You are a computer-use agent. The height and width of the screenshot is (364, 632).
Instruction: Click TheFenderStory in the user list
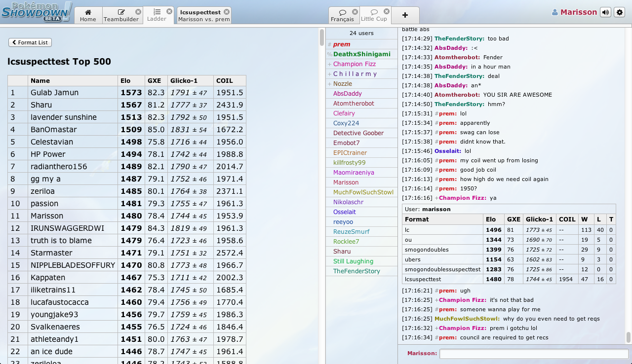356,271
